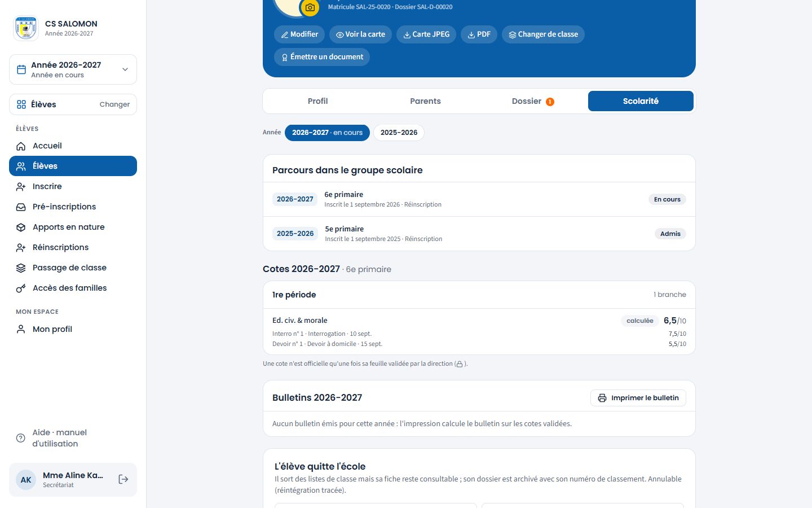
Task: Click the Ed. civ. & morale subject
Action: (299, 321)
